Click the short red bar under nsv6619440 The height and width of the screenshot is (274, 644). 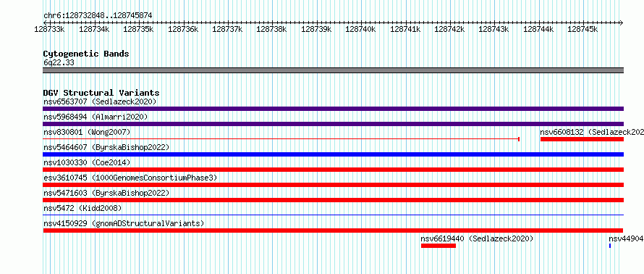pos(438,246)
